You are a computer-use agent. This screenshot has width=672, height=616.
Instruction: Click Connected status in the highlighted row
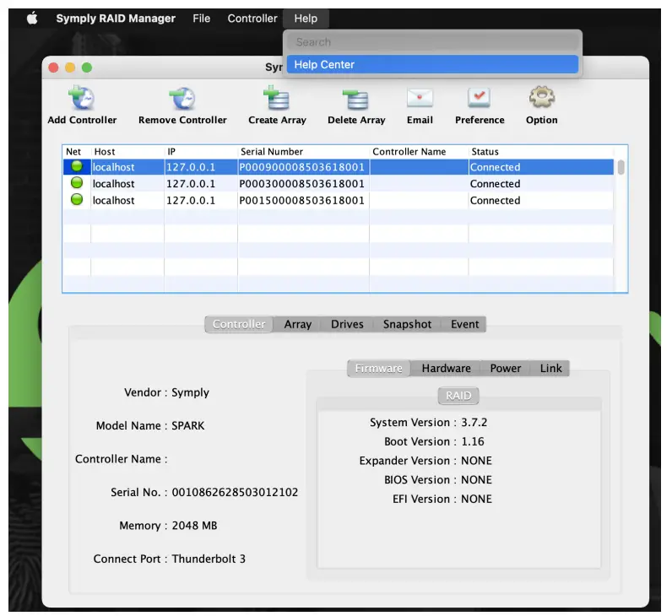[x=495, y=167]
